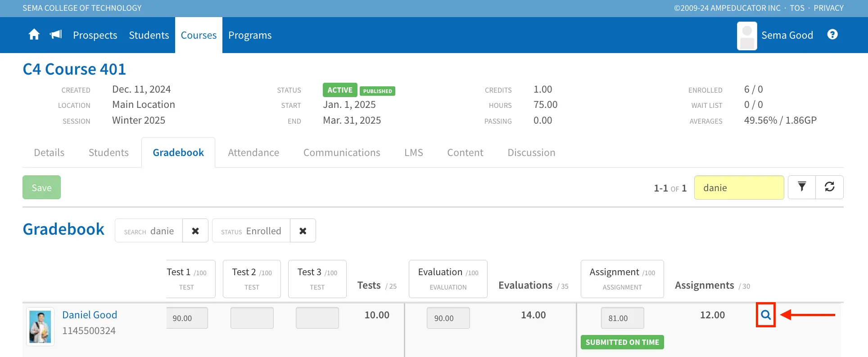Open the Assignment column header

click(x=622, y=279)
